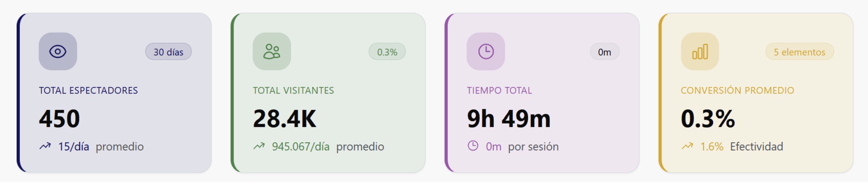Click the small clock icon beside 0m por sesión
This screenshot has width=868, height=190.
click(473, 146)
